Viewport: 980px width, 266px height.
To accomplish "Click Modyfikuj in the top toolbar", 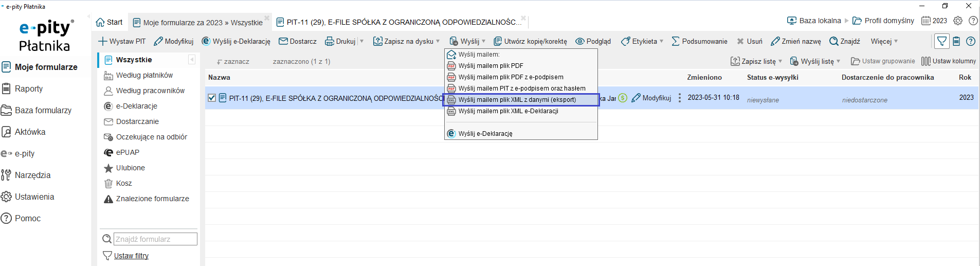I will click(x=174, y=41).
